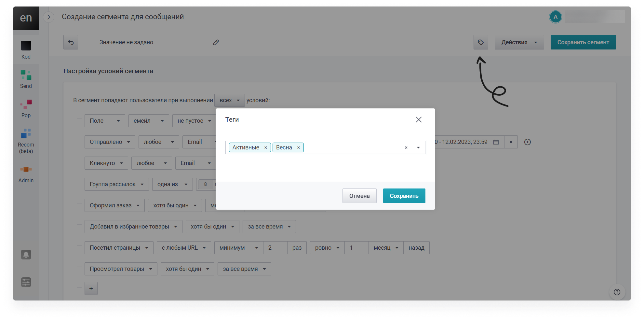
Task: Open любое dropdown in Кликнуто row
Action: click(x=152, y=163)
